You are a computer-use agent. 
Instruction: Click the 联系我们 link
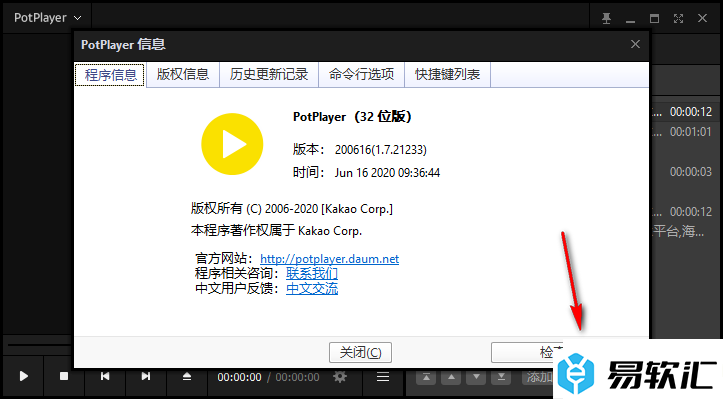(x=312, y=274)
